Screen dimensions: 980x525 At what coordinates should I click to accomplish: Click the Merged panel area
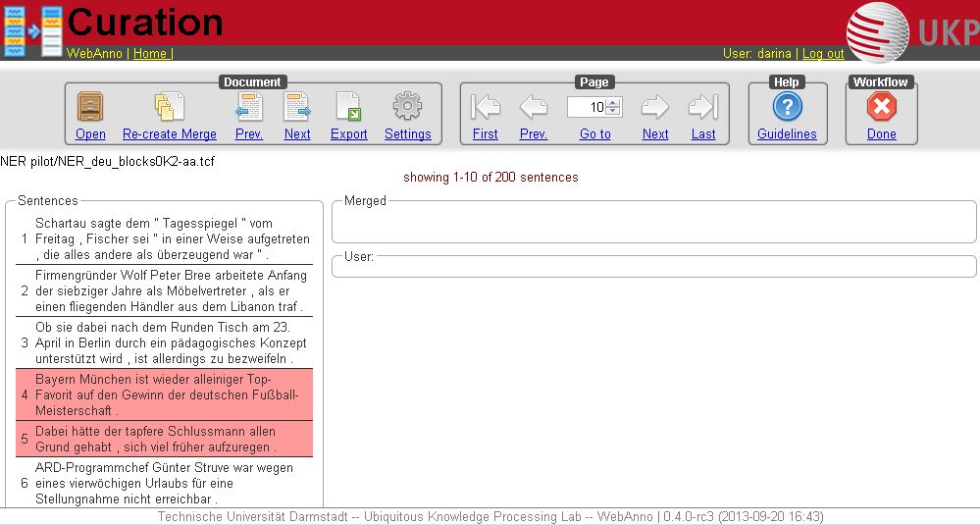[653, 221]
